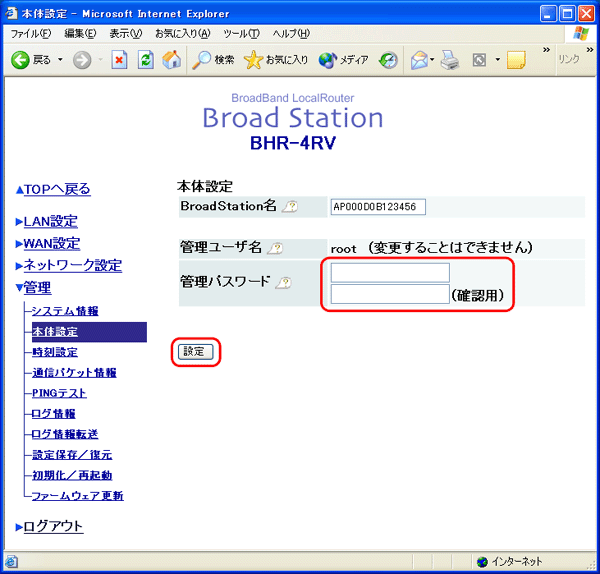Viewport: 600px width, 574px height.
Task: Click the Stop page icon
Action: [119, 60]
